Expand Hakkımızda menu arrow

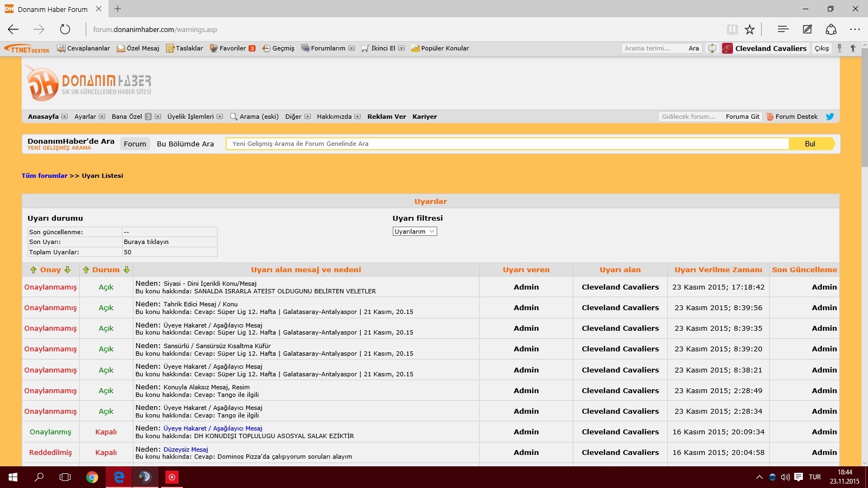pos(358,117)
